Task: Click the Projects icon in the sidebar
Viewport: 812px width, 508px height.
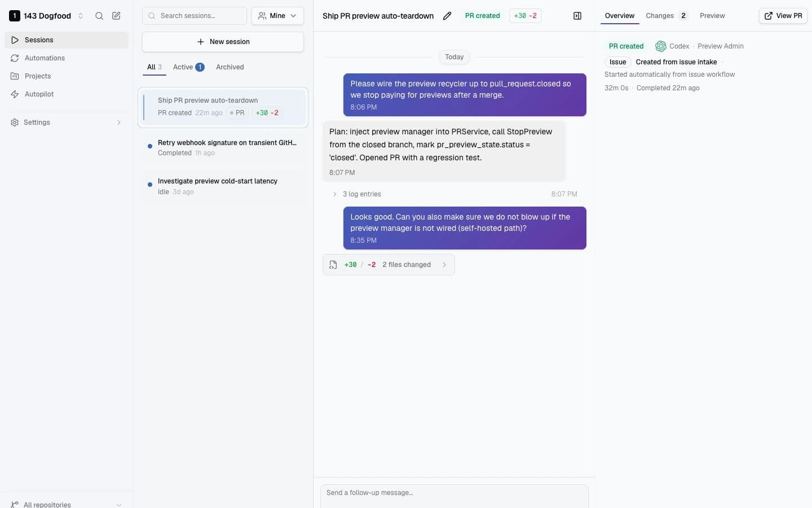Action: pos(15,76)
